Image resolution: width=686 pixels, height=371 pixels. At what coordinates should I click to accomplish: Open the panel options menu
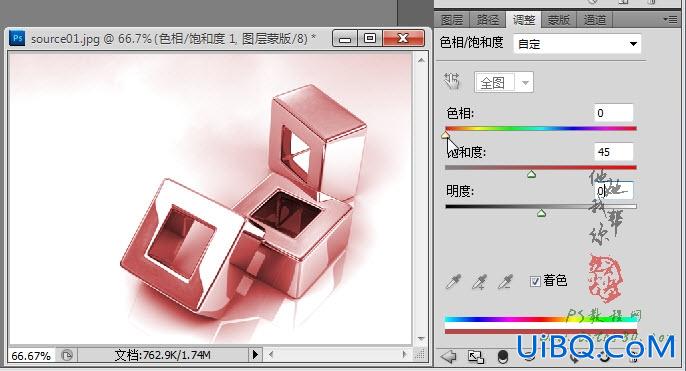tap(670, 19)
